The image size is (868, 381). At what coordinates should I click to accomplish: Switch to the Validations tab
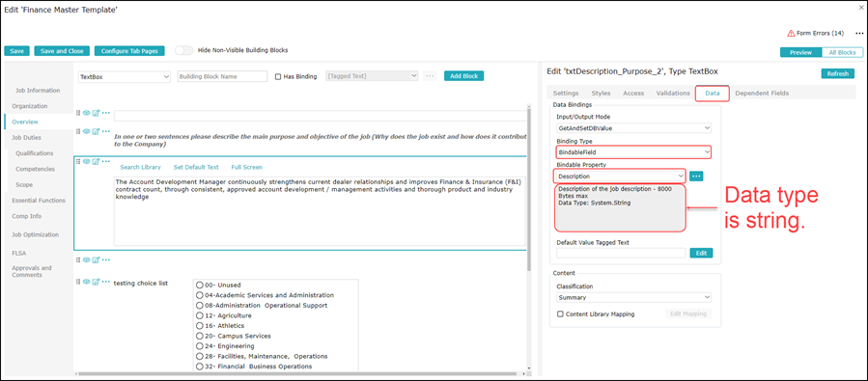pos(673,94)
